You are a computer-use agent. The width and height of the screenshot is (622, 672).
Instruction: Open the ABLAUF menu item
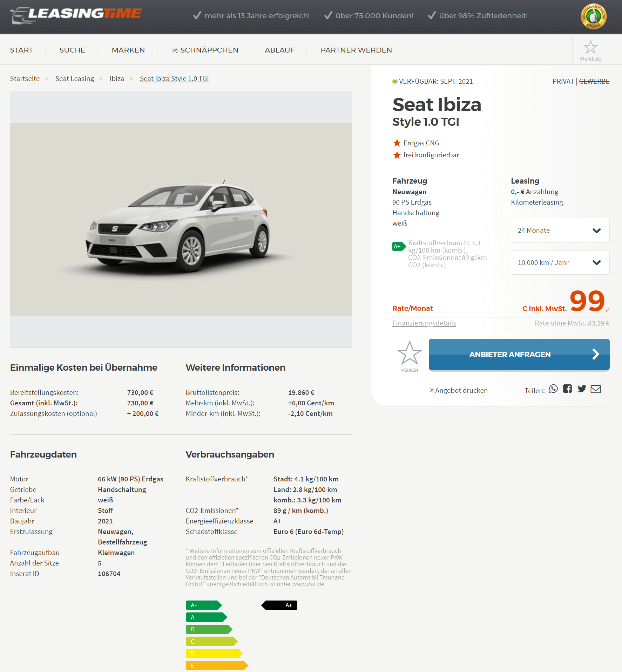click(x=279, y=50)
